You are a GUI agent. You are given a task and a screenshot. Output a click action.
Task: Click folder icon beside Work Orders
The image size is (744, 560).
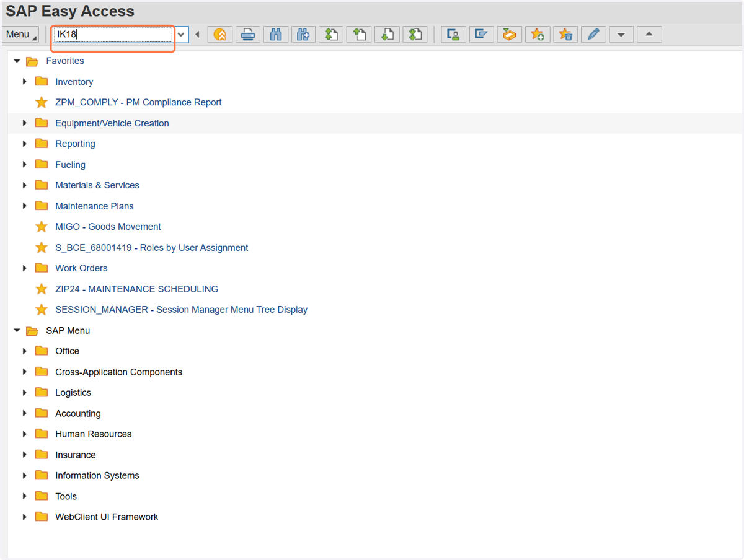pyautogui.click(x=42, y=268)
